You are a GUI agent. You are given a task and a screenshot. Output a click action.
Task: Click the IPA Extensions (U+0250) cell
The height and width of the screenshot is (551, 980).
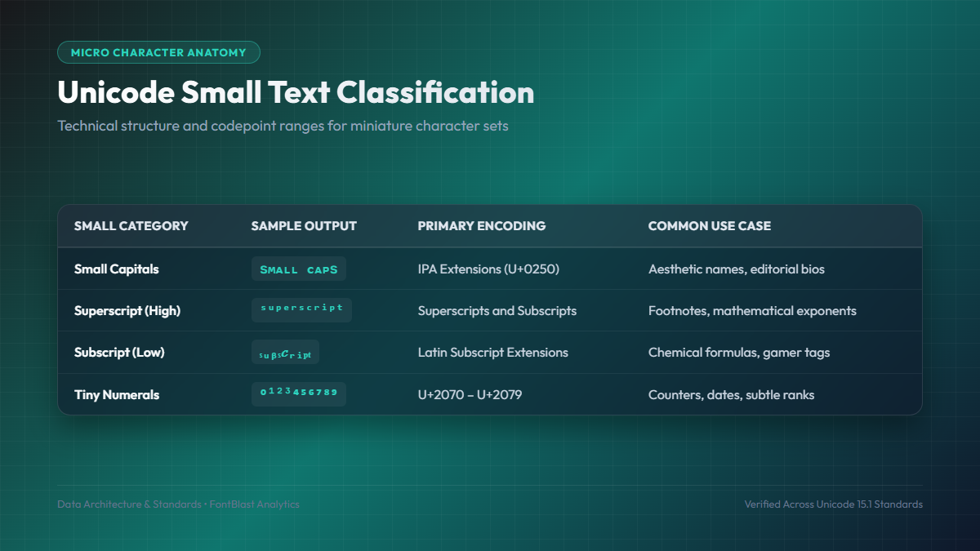(x=488, y=269)
